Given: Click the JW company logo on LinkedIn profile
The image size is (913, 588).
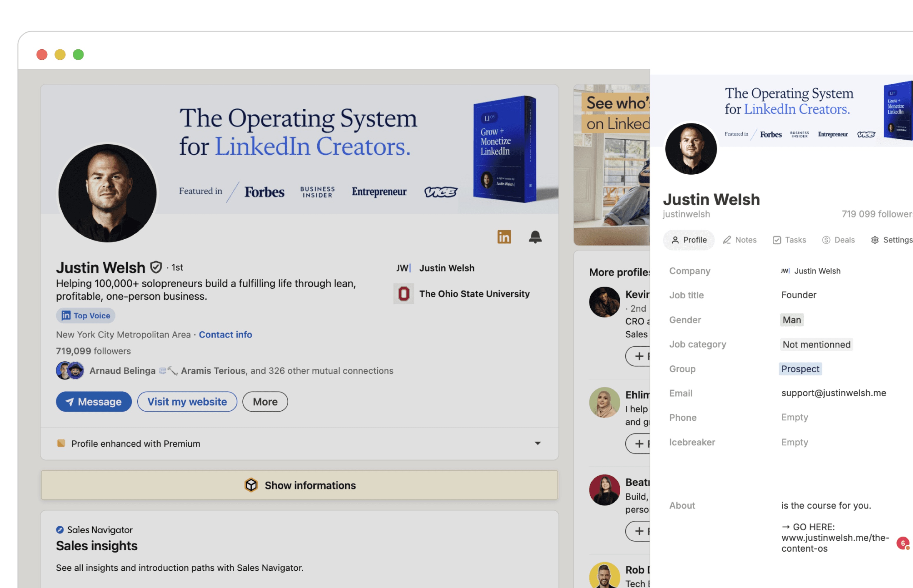Looking at the screenshot, I should pos(403,268).
